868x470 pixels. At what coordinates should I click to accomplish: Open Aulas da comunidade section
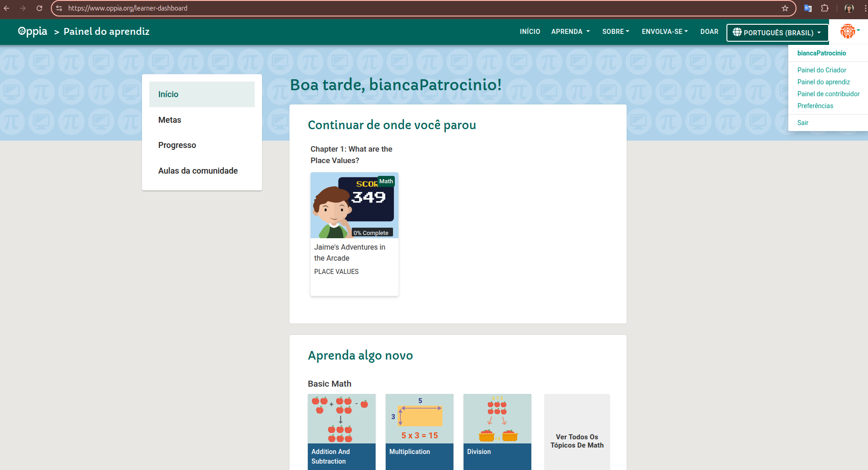click(198, 171)
